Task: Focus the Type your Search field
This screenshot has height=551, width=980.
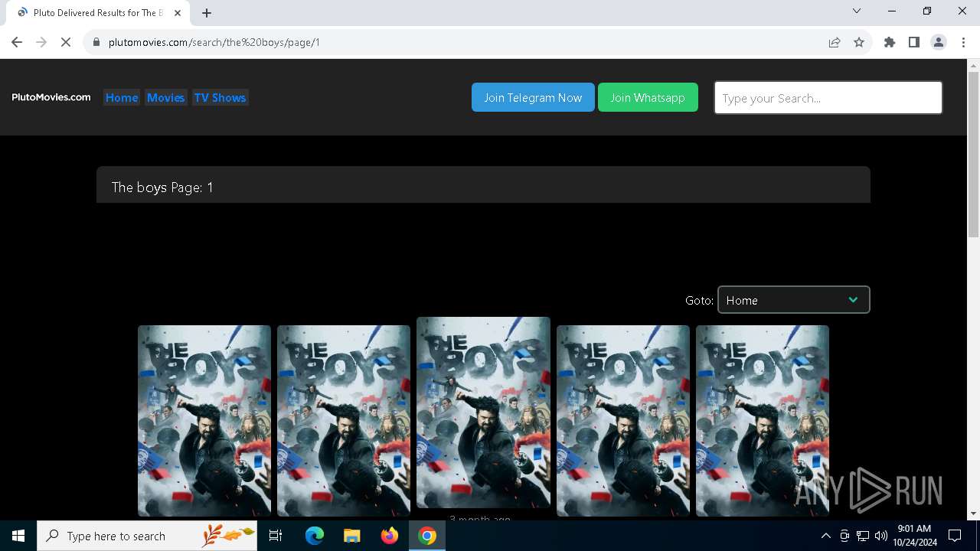Action: [828, 98]
